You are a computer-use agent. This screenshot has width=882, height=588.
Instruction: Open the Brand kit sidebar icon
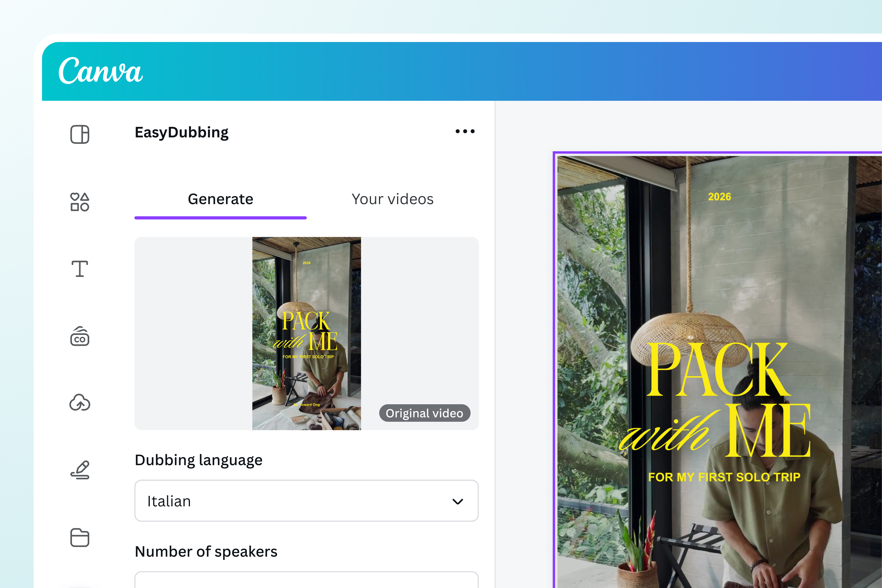pyautogui.click(x=80, y=336)
